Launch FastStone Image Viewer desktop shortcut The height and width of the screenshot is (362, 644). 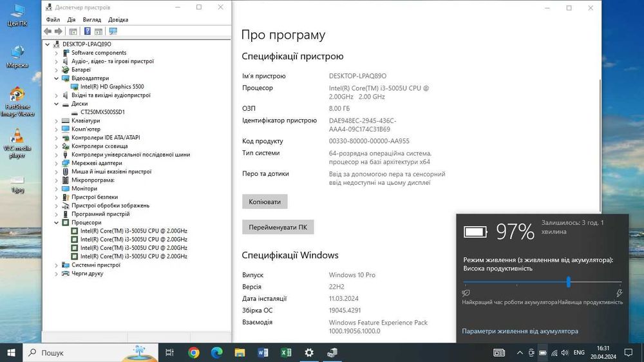pos(17,102)
